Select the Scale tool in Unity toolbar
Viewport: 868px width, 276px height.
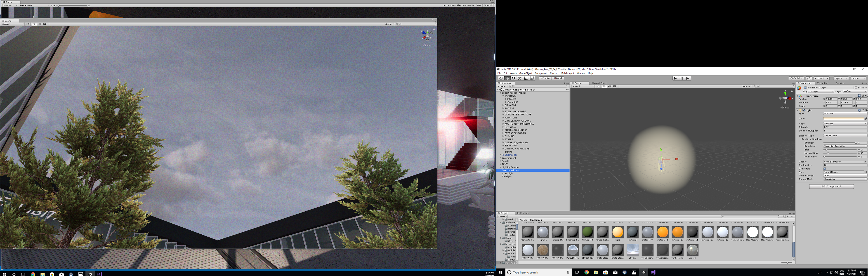[x=520, y=78]
